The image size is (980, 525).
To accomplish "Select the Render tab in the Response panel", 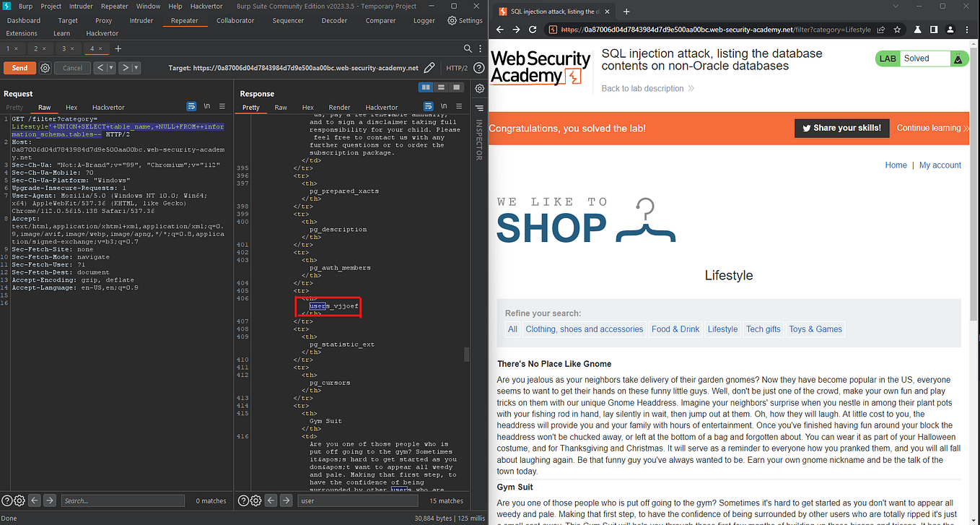I will click(338, 106).
